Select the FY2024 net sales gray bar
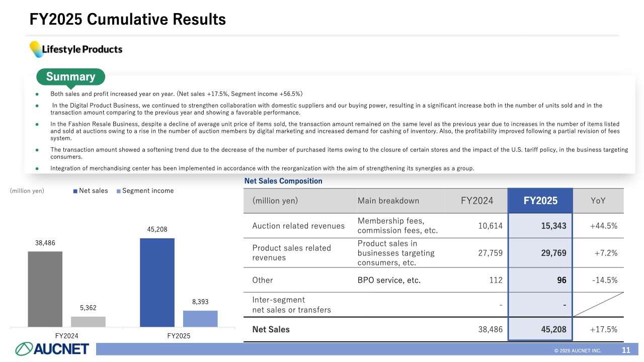This screenshot has width=644, height=362. [45, 289]
